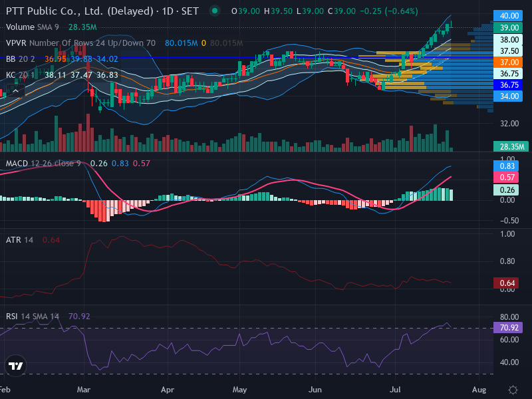The image size is (532, 399).
Task: Click the orange 37.00 price label
Action: coord(508,63)
